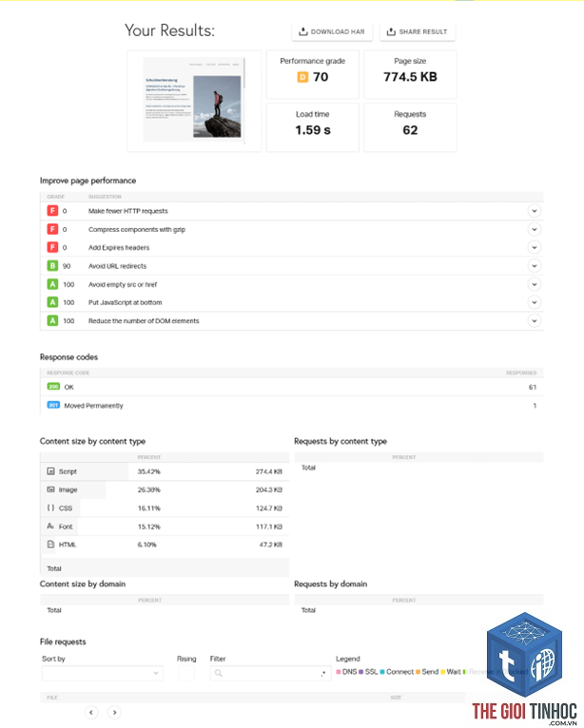Click the Font 15.12% percent value
Image resolution: width=584 pixels, height=728 pixels.
coord(148,527)
